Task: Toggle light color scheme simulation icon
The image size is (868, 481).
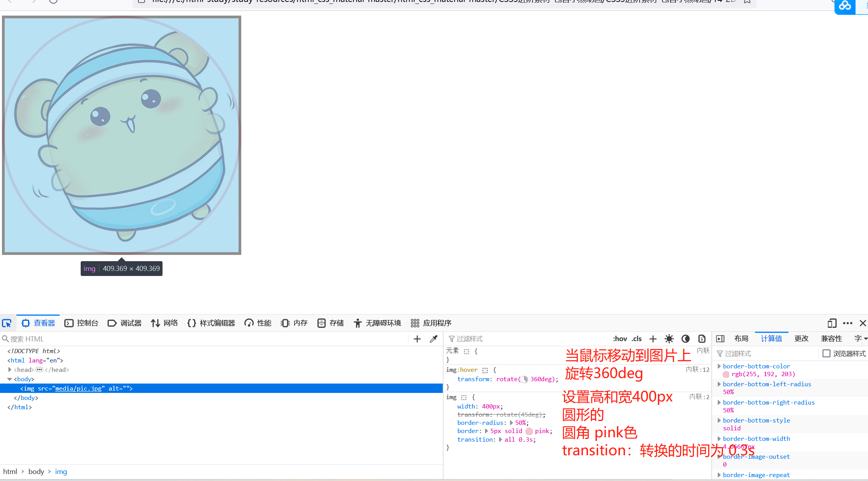Action: point(669,339)
